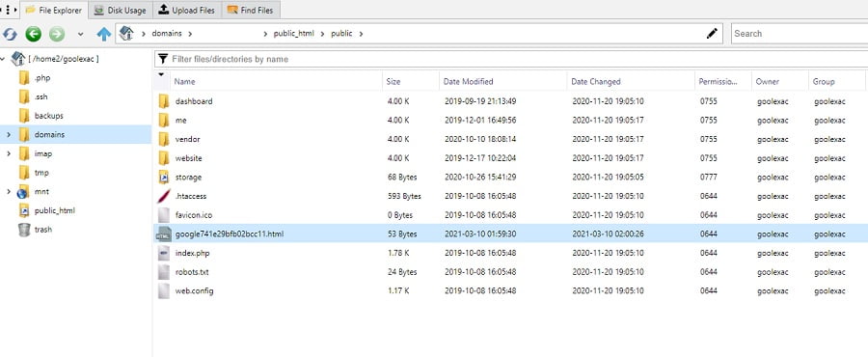The width and height of the screenshot is (868, 357).
Task: Collapse the /home2/goolexac root tree node
Action: [x=3, y=59]
